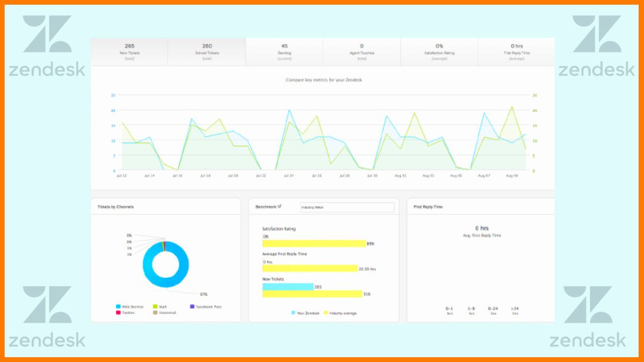Click the Aug 09 axis label
This screenshot has width=644, height=362.
click(512, 175)
